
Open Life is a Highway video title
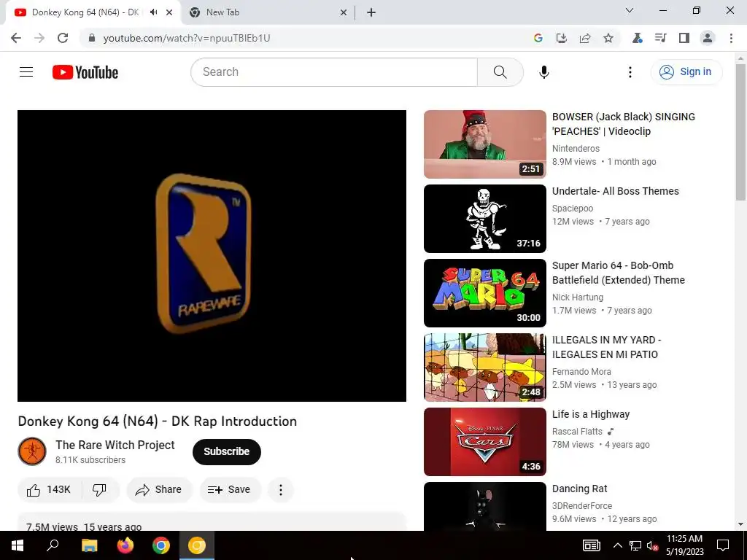(x=591, y=414)
